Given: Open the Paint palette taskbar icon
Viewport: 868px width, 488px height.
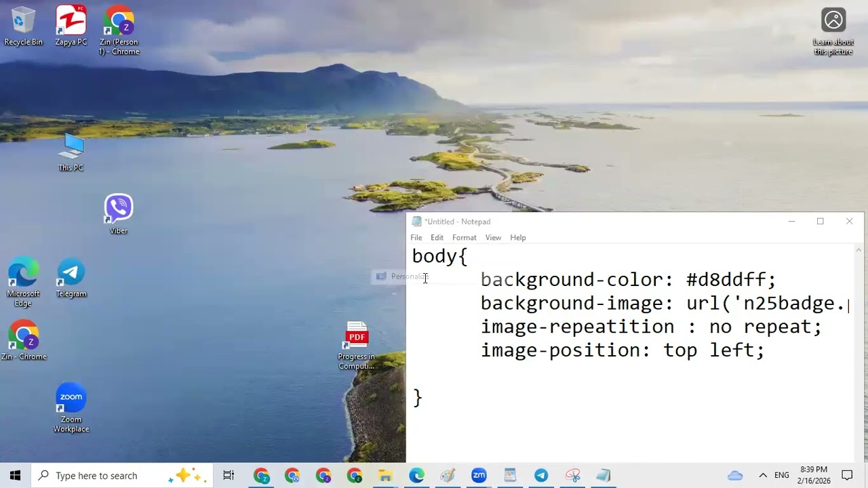Looking at the screenshot, I should coord(448,475).
